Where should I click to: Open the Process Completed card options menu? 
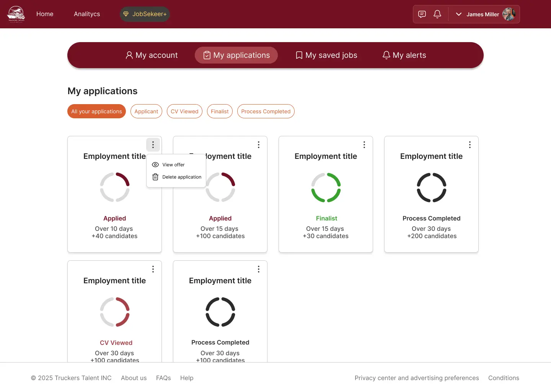469,145
